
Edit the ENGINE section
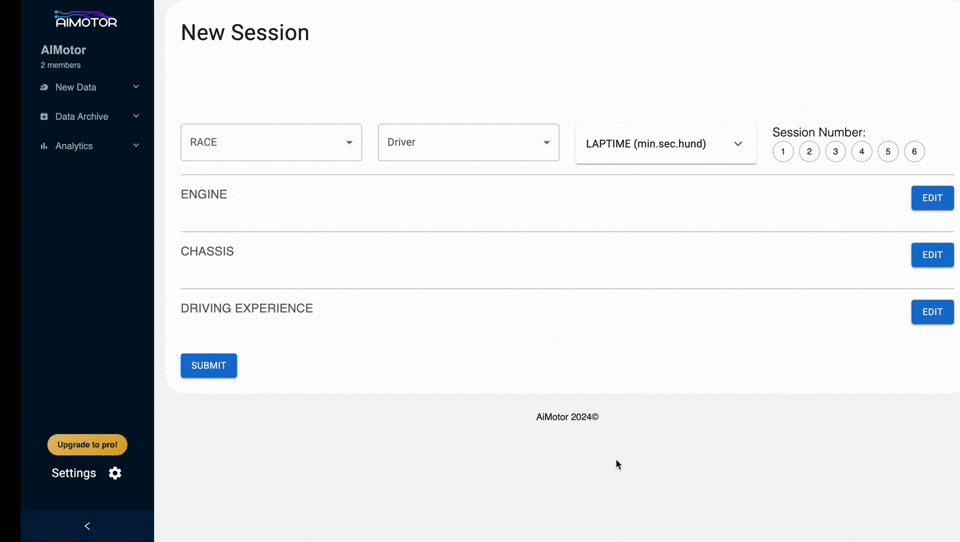pos(932,198)
